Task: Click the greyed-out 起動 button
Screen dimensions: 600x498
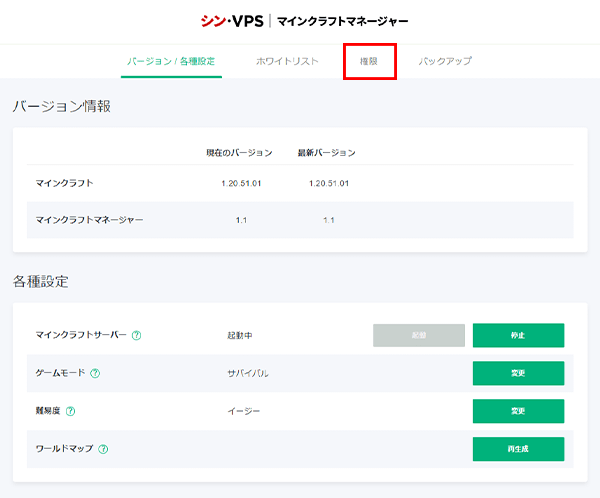Action: (x=419, y=335)
